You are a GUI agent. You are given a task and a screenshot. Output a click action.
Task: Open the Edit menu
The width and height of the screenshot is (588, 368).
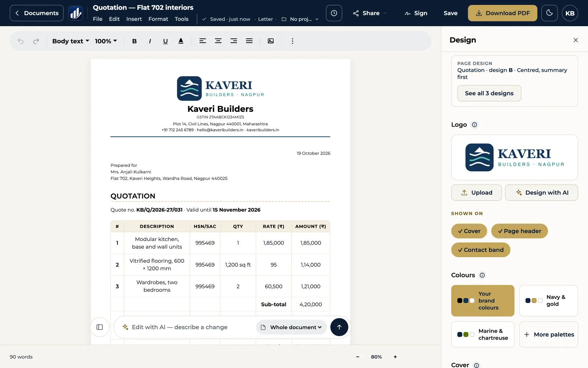click(x=114, y=19)
